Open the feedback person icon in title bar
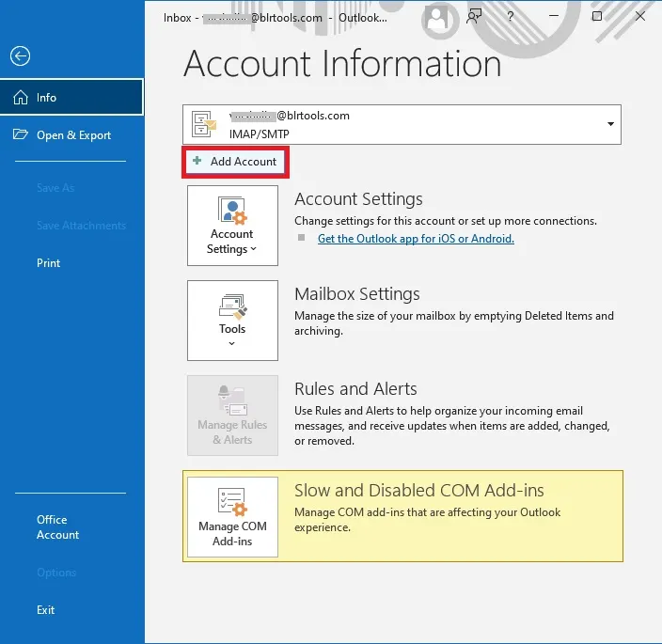The width and height of the screenshot is (662, 644). tap(474, 17)
